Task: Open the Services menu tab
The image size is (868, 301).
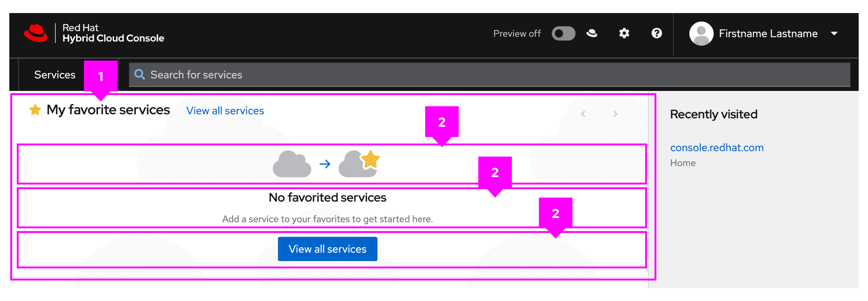Action: tap(55, 75)
